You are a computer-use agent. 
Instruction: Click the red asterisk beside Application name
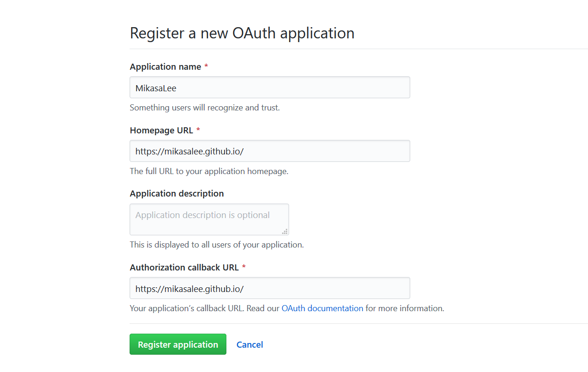(206, 67)
